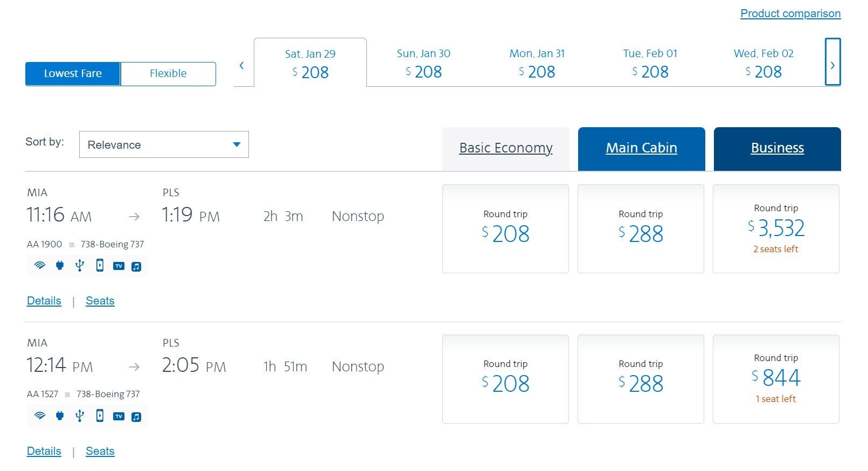Choose $3,532 Business fare for AA 1900
This screenshot has height=471, width=868.
(x=776, y=228)
